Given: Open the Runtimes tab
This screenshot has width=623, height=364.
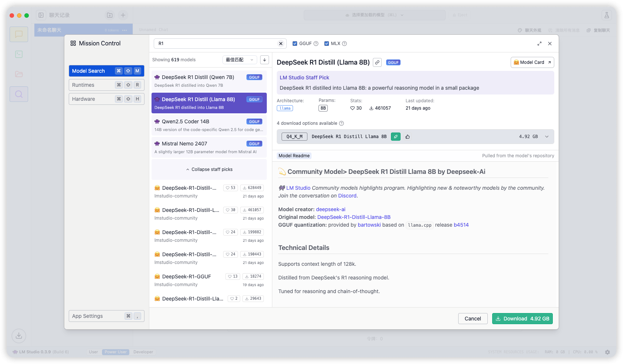Looking at the screenshot, I should pos(106,85).
